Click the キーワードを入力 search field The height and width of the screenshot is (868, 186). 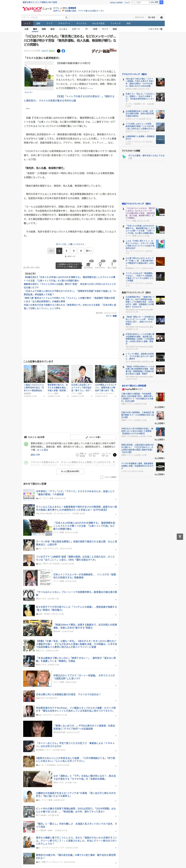pos(44,18)
